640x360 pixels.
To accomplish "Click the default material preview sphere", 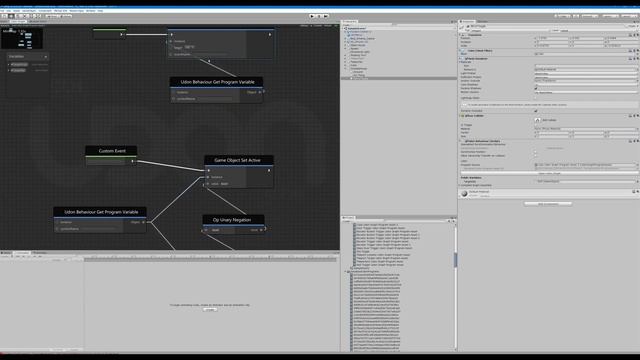I will click(x=464, y=193).
